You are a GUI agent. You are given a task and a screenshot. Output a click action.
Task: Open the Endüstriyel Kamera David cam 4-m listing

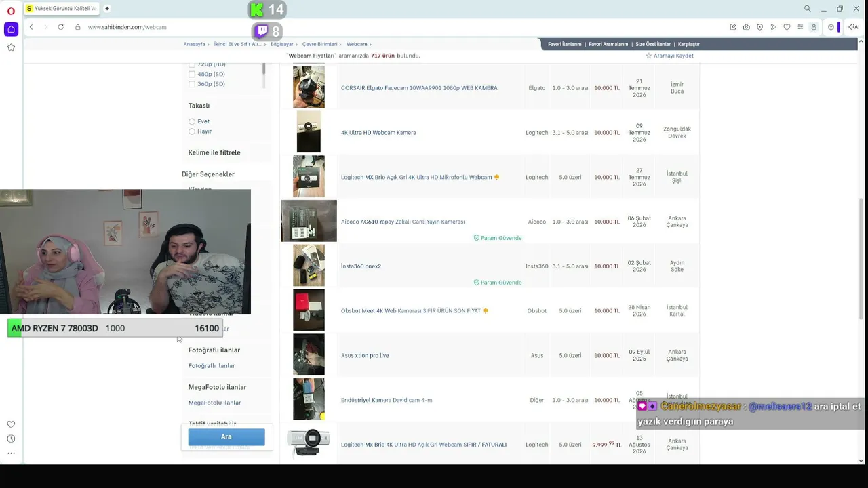pyautogui.click(x=387, y=400)
